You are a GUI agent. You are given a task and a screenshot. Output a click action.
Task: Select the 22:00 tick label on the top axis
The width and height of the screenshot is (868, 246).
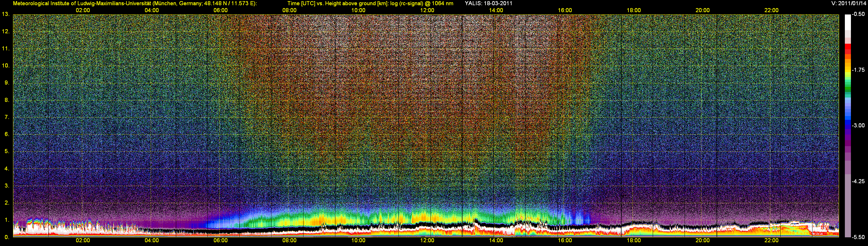pyautogui.click(x=771, y=10)
